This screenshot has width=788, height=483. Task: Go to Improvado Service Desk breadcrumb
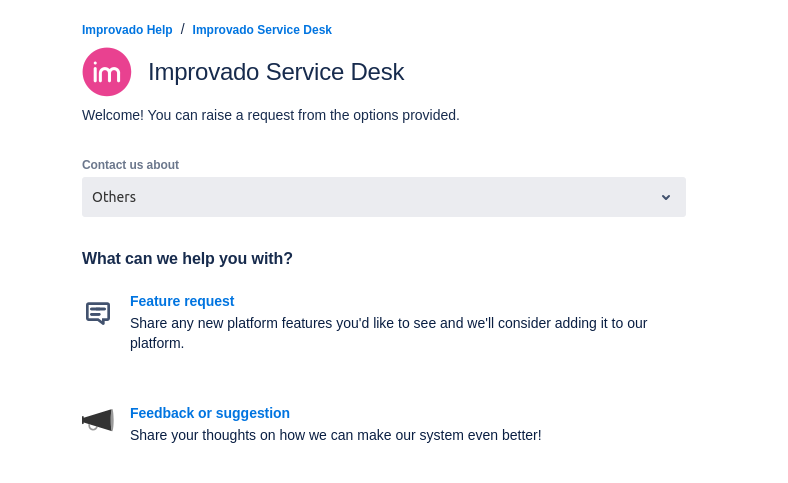pos(262,30)
